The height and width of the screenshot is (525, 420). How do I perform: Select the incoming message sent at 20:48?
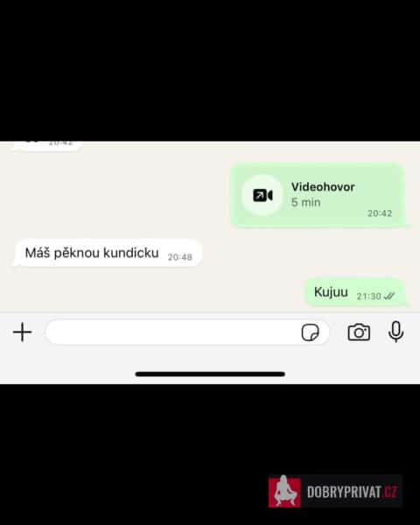click(108, 253)
